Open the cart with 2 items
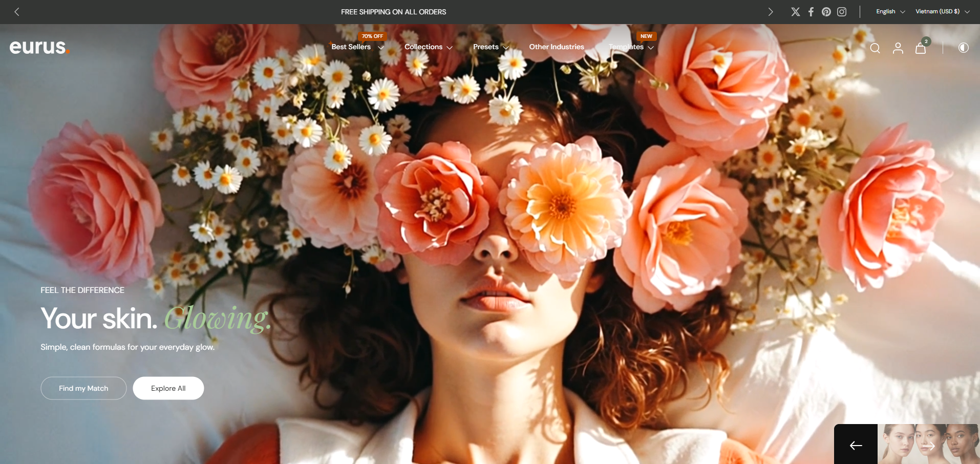 [x=921, y=48]
